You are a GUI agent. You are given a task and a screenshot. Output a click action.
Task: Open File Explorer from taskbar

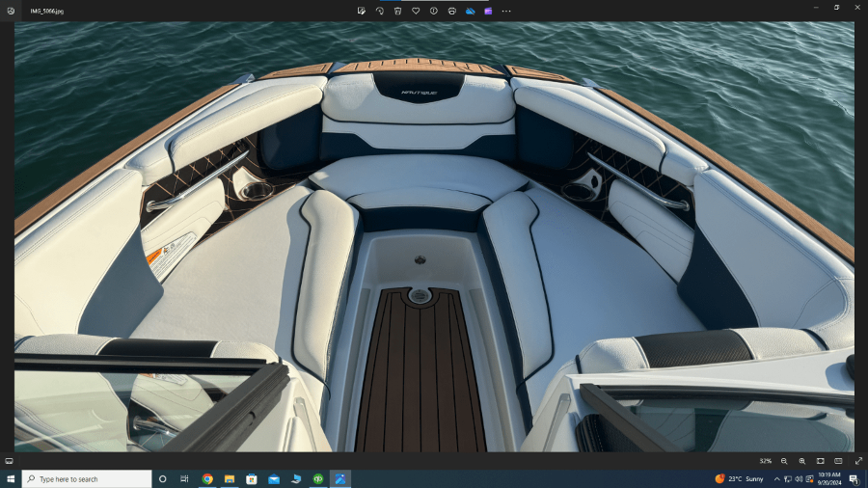click(230, 479)
